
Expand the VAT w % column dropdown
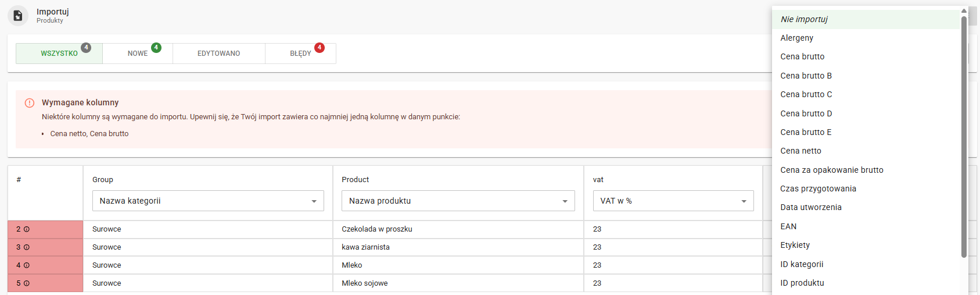[x=673, y=201]
